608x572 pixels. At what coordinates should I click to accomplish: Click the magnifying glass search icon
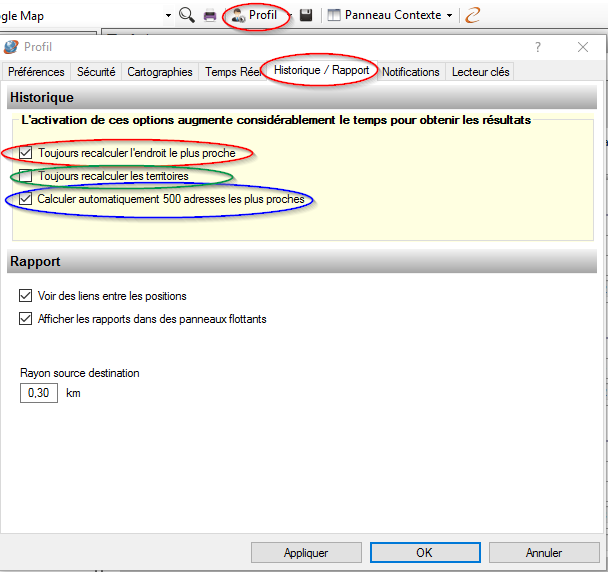(x=186, y=15)
